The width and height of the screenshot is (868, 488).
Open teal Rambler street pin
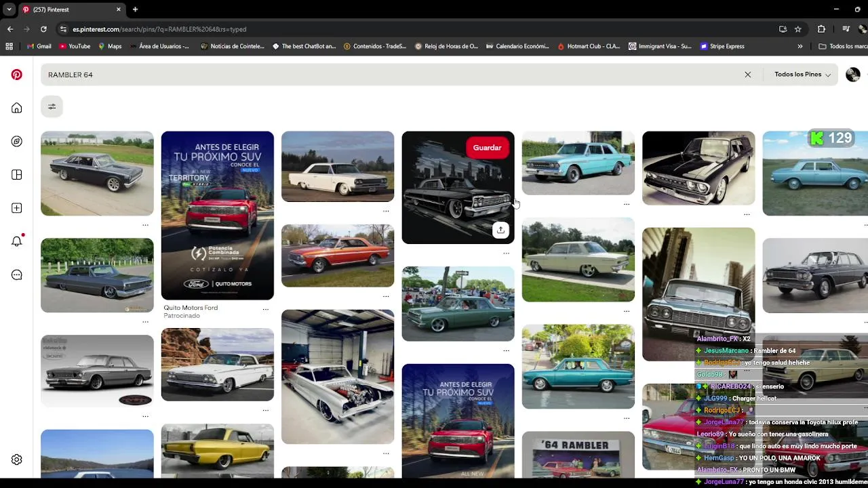578,367
